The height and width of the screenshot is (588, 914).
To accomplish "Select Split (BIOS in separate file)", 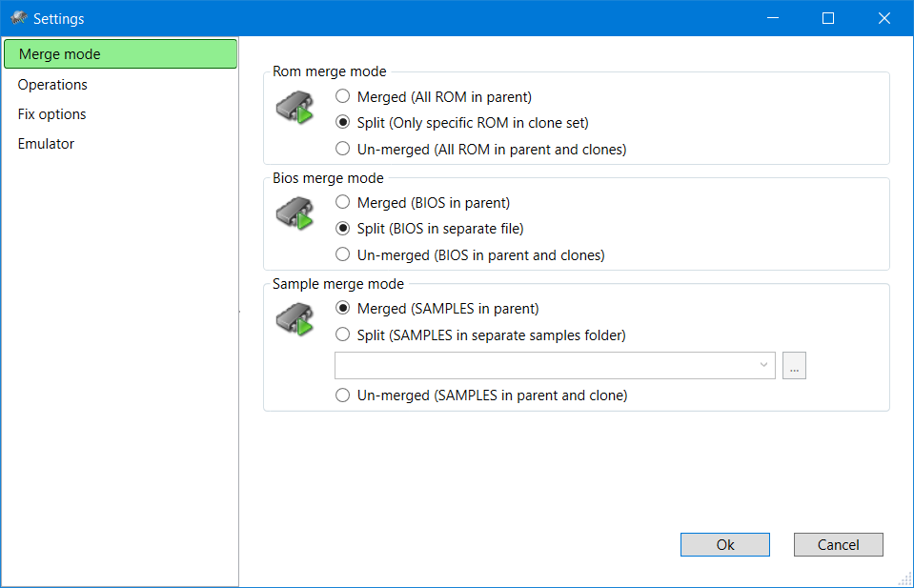I will (x=343, y=229).
